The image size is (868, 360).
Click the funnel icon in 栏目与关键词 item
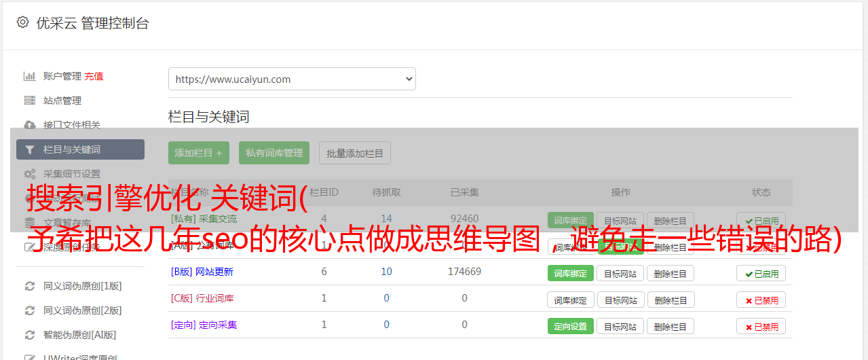29,149
